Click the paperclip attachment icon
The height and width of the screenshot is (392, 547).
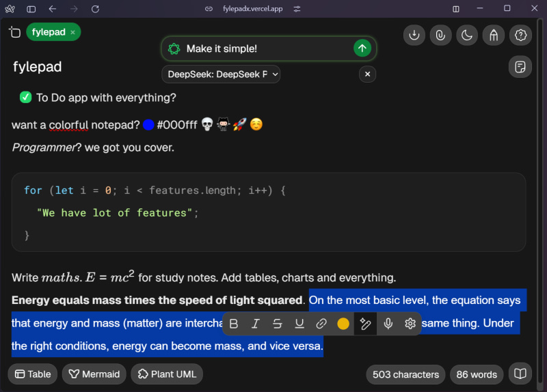440,35
